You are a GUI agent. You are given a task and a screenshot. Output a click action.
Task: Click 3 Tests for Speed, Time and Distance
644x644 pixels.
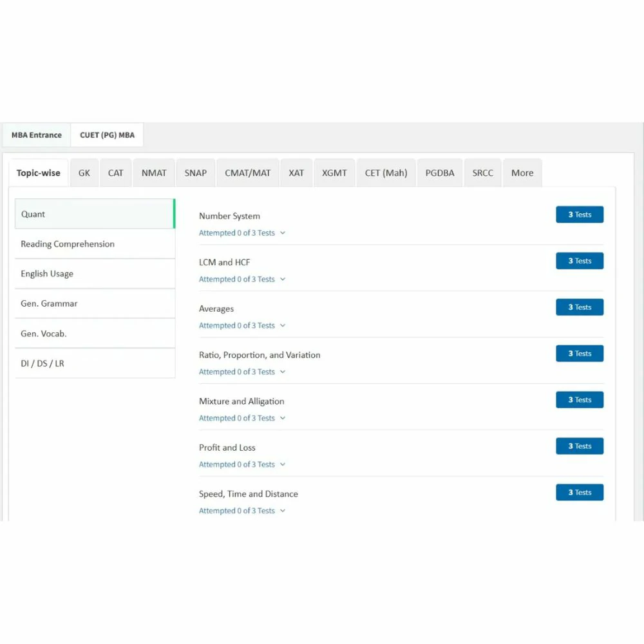tap(580, 492)
